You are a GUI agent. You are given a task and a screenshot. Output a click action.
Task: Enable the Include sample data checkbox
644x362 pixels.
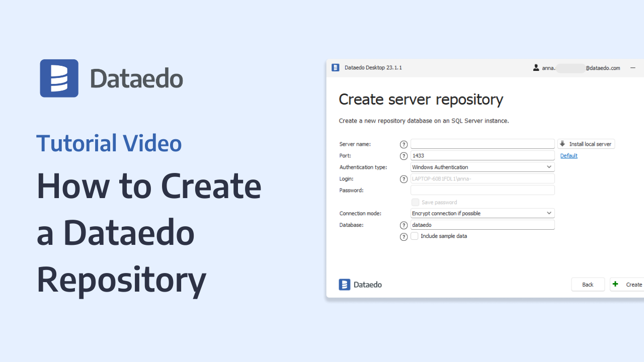coord(415,236)
